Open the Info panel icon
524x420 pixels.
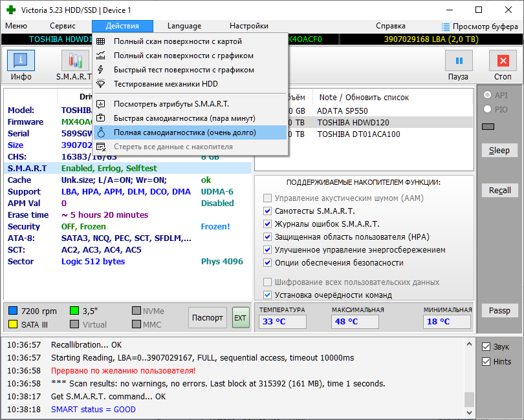click(21, 61)
